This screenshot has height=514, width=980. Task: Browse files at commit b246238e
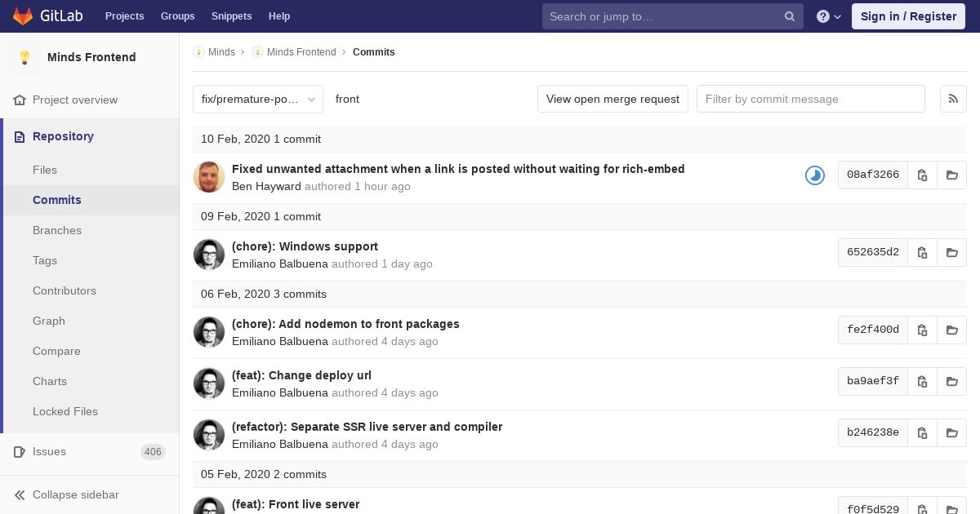(x=952, y=432)
